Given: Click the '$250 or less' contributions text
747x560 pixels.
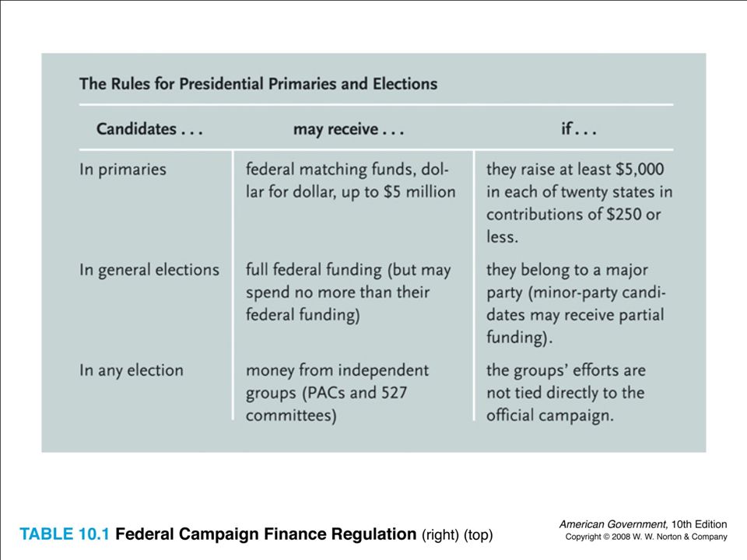Looking at the screenshot, I should 573,226.
